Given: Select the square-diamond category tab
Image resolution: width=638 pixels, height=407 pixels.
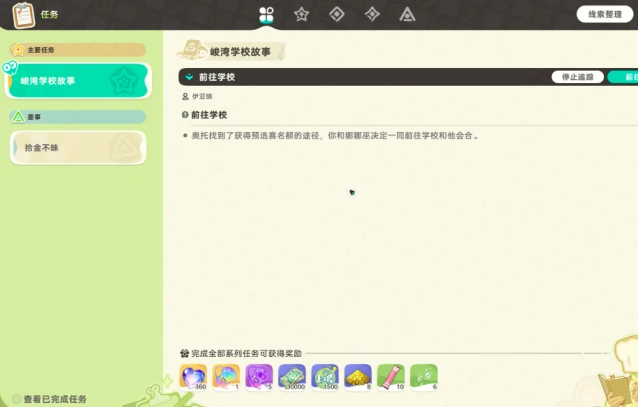Looking at the screenshot, I should 336,15.
